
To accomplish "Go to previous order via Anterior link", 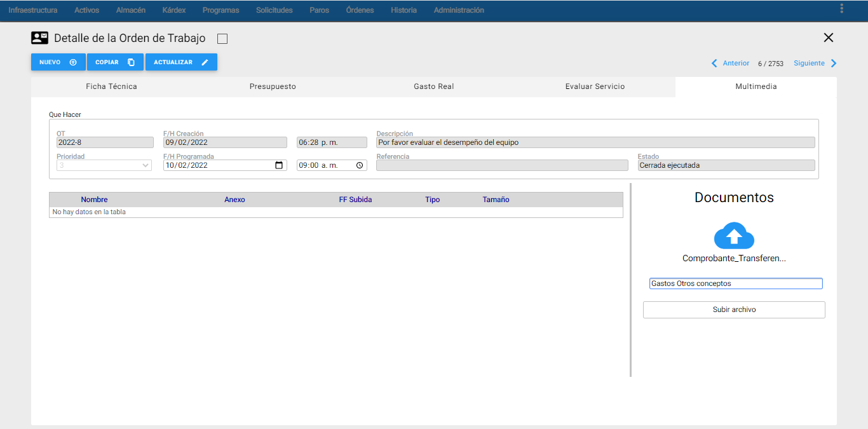I will (736, 64).
